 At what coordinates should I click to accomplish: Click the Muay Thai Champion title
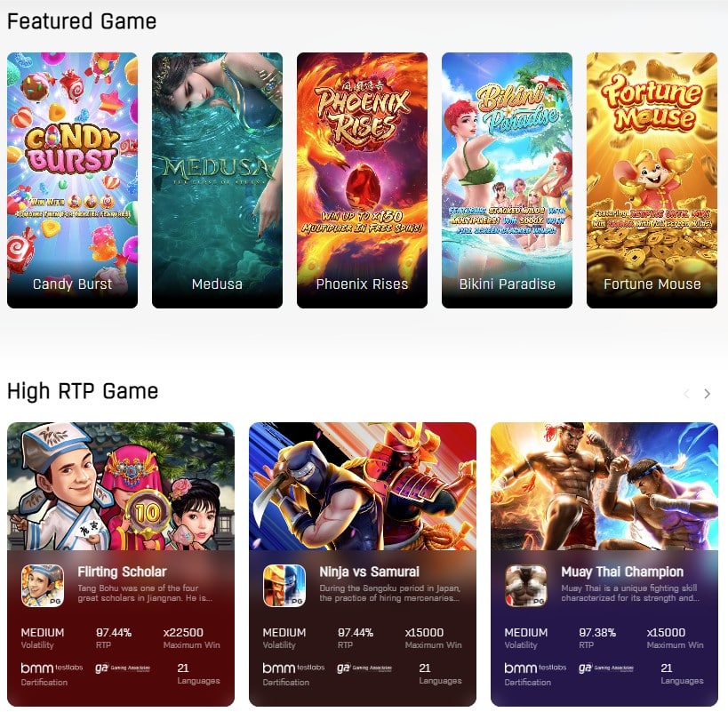(622, 572)
